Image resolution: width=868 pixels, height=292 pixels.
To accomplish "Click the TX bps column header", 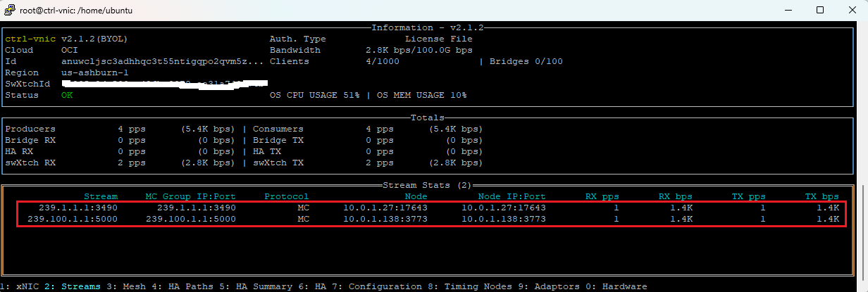I will [821, 196].
